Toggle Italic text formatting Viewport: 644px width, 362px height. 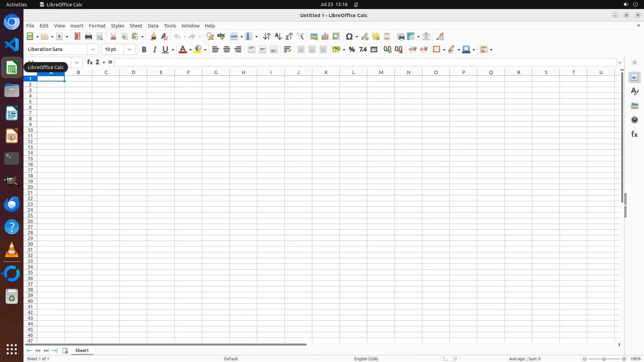[155, 50]
